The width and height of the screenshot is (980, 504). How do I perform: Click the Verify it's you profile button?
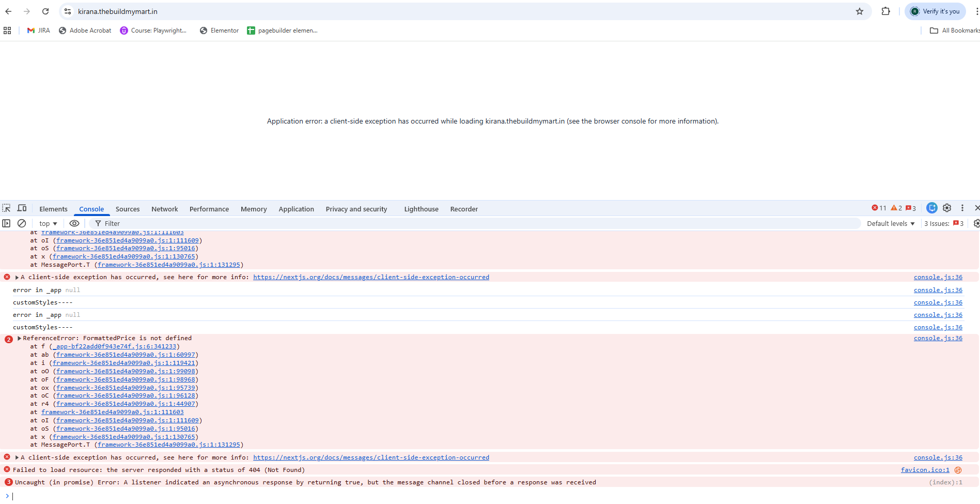[x=935, y=11]
